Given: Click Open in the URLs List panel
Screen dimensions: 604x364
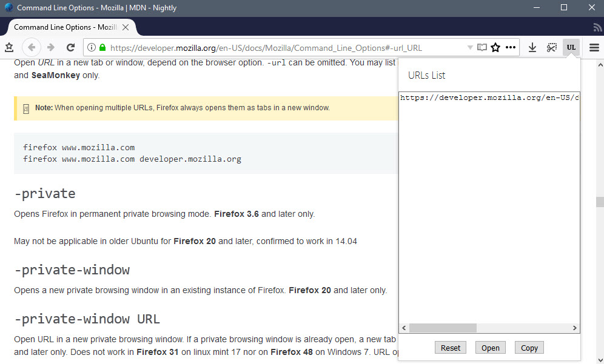Looking at the screenshot, I should (x=491, y=348).
